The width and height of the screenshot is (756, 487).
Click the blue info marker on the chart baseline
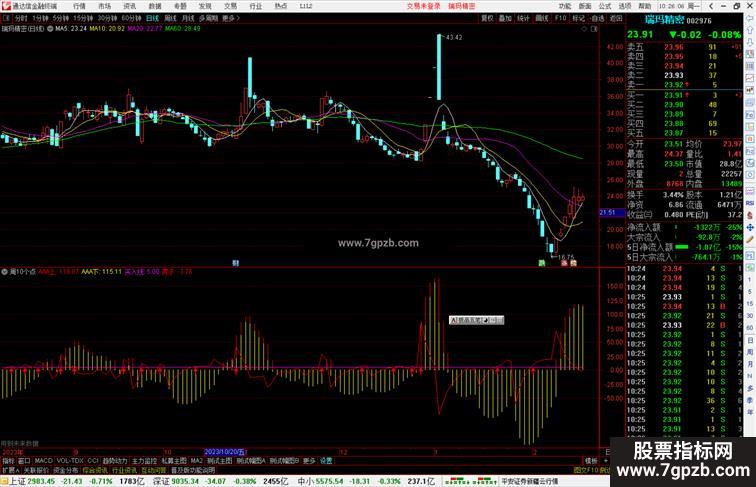pyautogui.click(x=236, y=263)
